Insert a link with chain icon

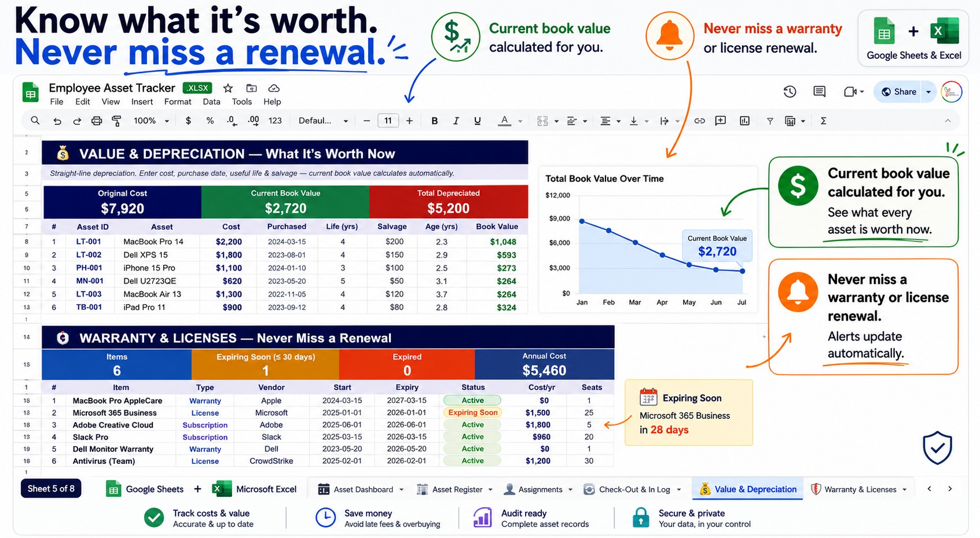point(699,121)
